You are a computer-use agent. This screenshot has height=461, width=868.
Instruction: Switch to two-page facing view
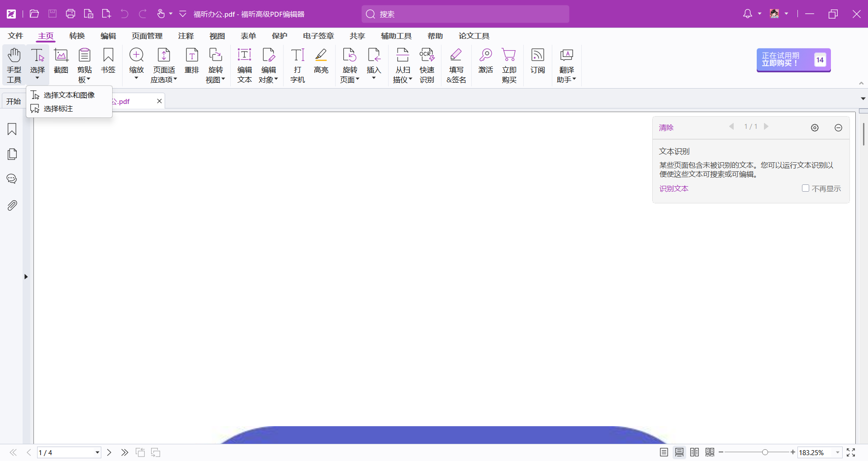click(695, 452)
